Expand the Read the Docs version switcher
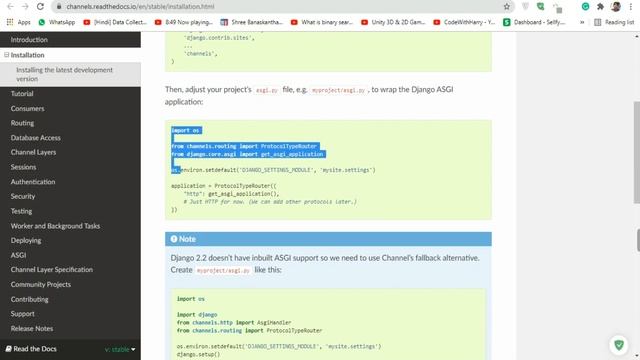This screenshot has width=640, height=360. [x=120, y=349]
